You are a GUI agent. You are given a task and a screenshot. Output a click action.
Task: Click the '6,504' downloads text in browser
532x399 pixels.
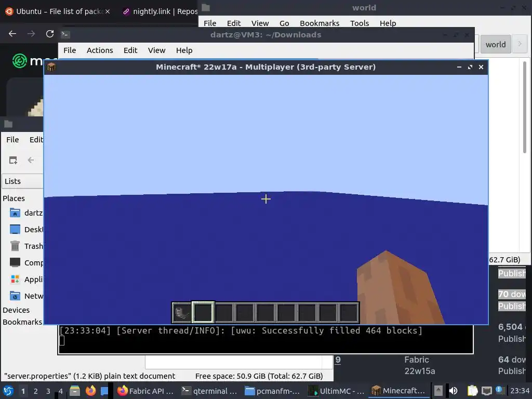click(510, 327)
